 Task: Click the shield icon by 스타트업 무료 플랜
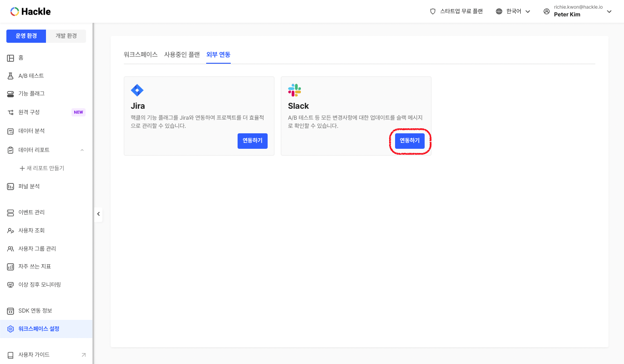click(433, 11)
